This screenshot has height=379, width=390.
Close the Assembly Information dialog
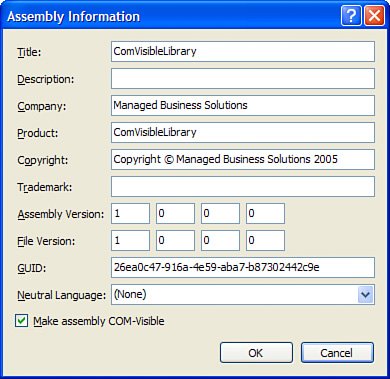pos(374,15)
